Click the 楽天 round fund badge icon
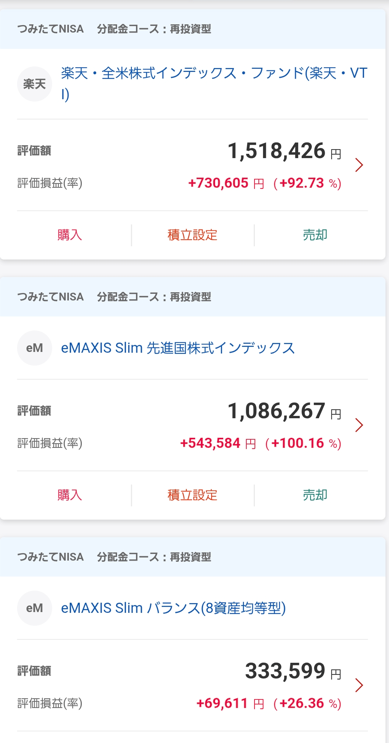Image resolution: width=389 pixels, height=743 pixels. [35, 84]
